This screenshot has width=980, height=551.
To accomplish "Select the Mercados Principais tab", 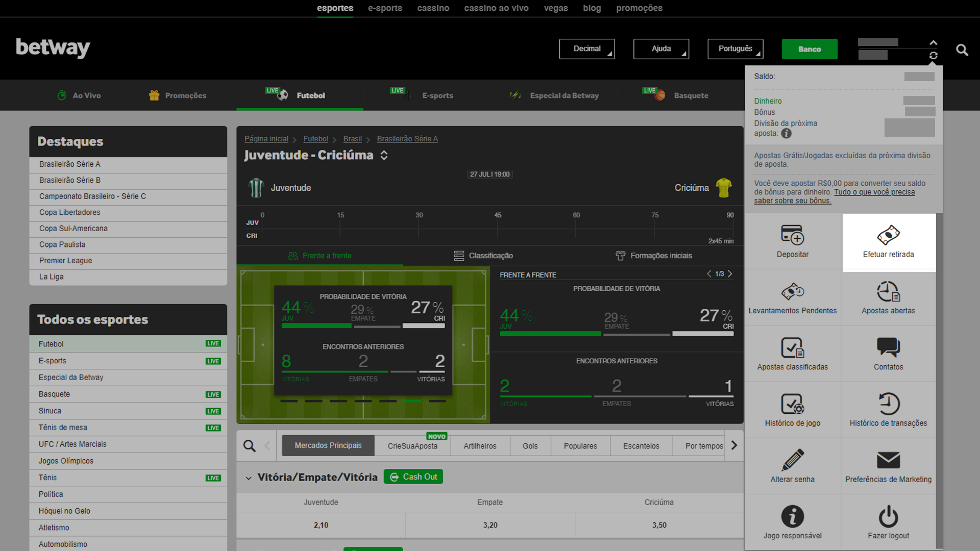I will pos(328,446).
